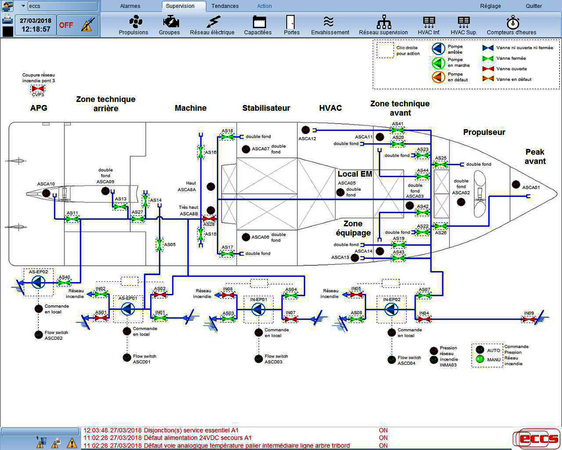Select the red CVP3 fire network cutoff valve

(x=38, y=88)
